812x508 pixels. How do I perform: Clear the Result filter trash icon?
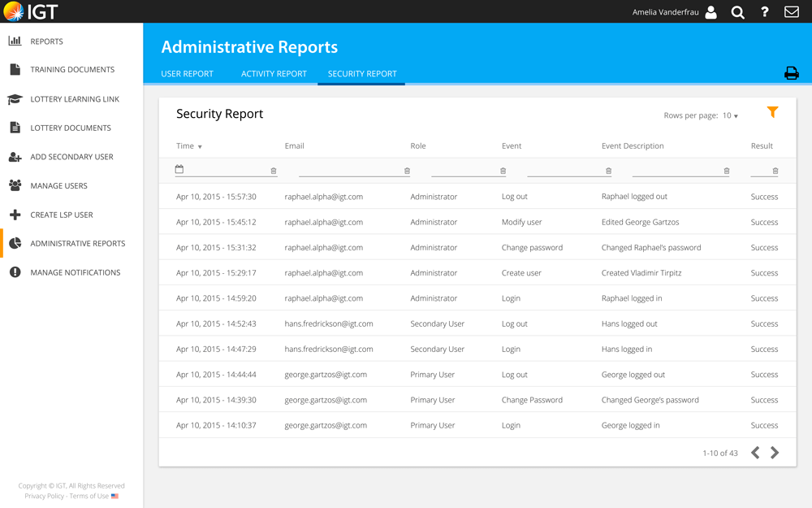tap(775, 171)
